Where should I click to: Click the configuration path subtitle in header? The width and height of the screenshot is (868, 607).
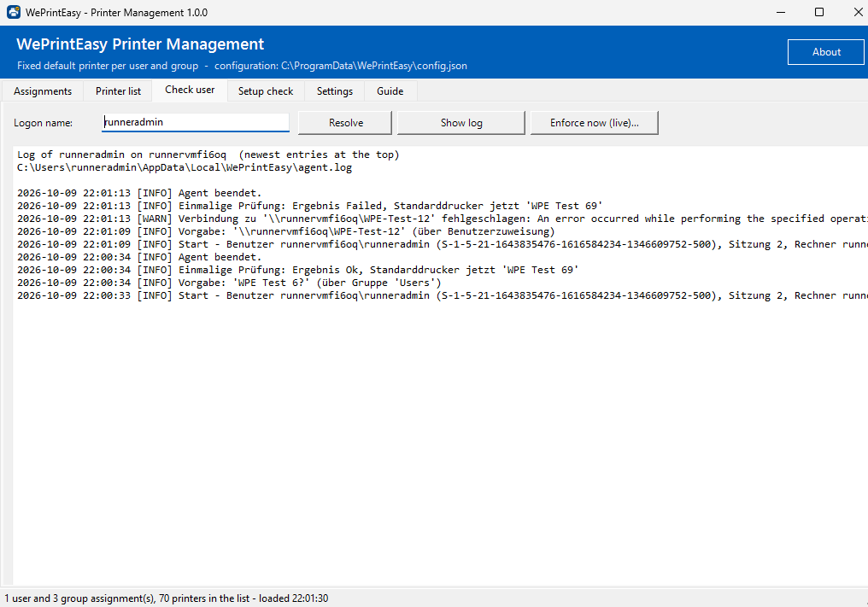[x=242, y=66]
